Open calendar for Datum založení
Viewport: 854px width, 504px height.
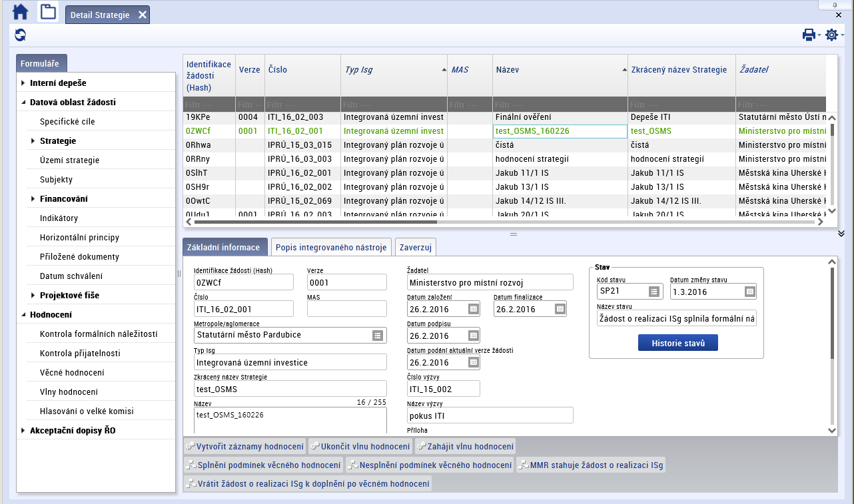[474, 309]
